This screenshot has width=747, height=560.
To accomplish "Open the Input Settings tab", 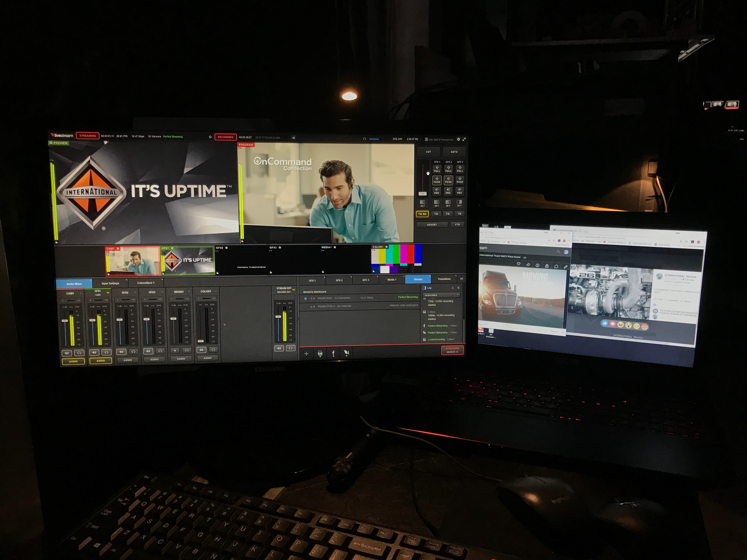I will (110, 283).
